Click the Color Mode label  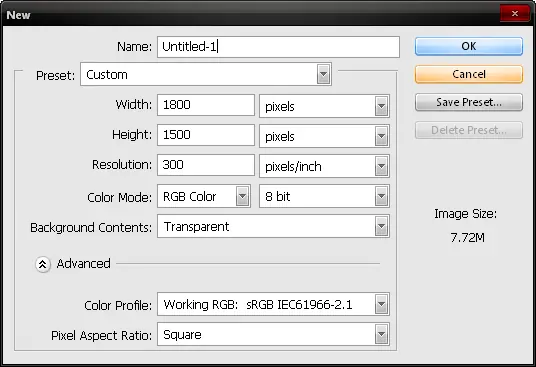pos(119,198)
